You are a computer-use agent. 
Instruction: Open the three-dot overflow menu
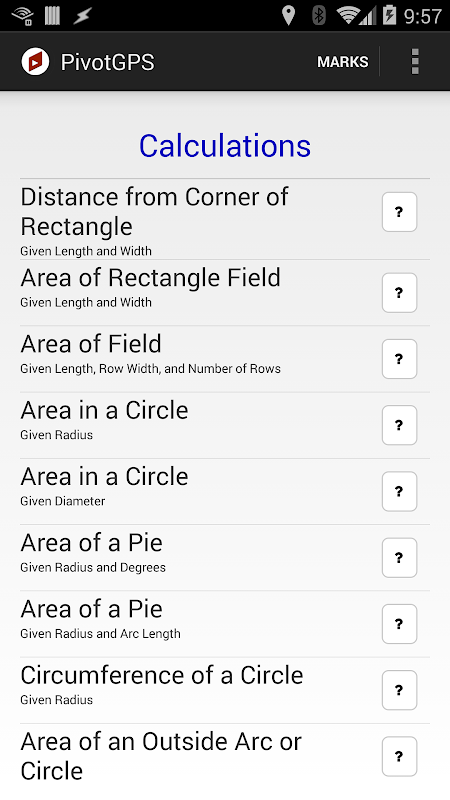pyautogui.click(x=415, y=62)
